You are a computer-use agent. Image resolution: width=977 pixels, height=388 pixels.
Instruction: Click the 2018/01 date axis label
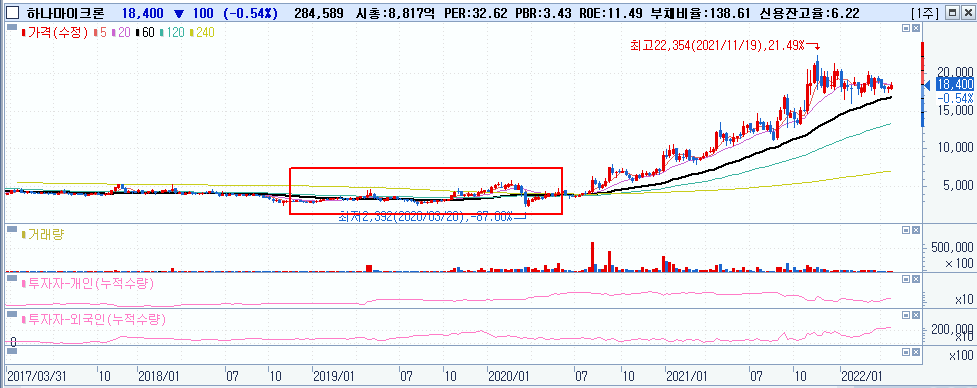click(x=159, y=377)
